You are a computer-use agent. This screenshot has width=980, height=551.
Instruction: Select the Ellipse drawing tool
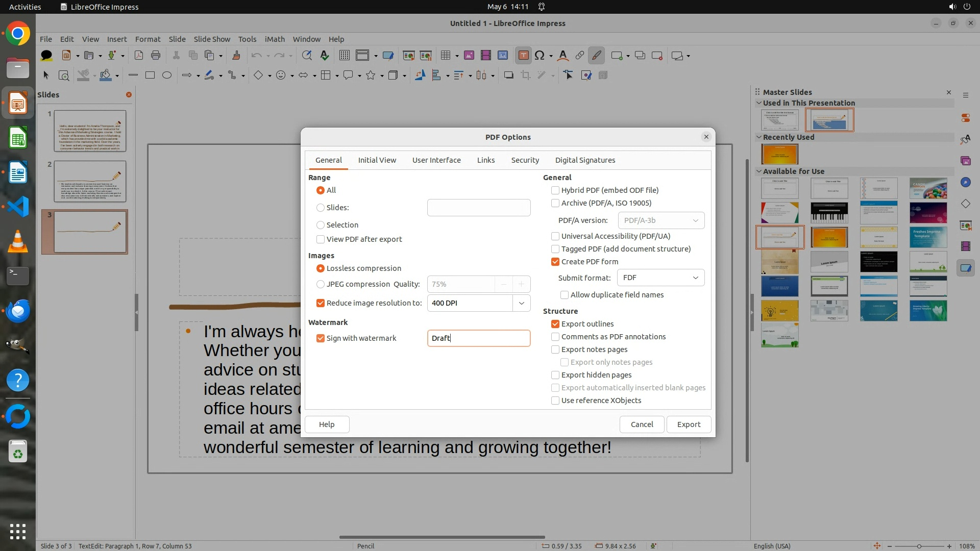point(166,76)
